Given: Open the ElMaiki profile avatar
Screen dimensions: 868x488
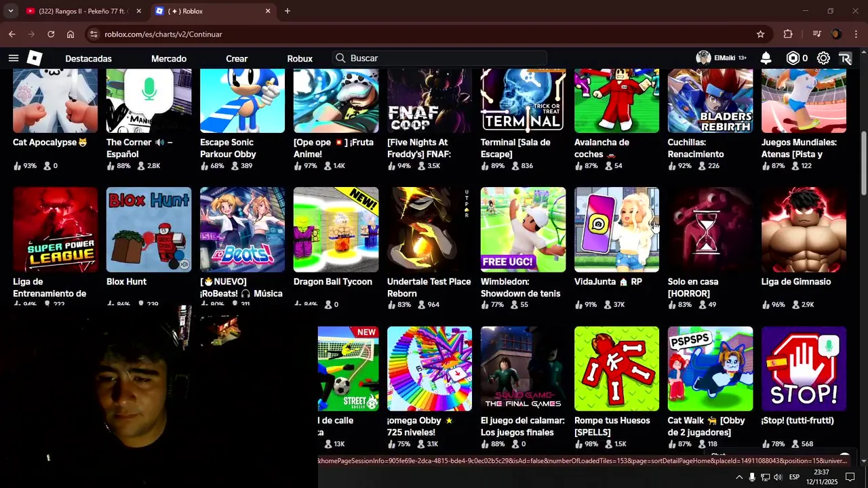Looking at the screenshot, I should coord(703,58).
